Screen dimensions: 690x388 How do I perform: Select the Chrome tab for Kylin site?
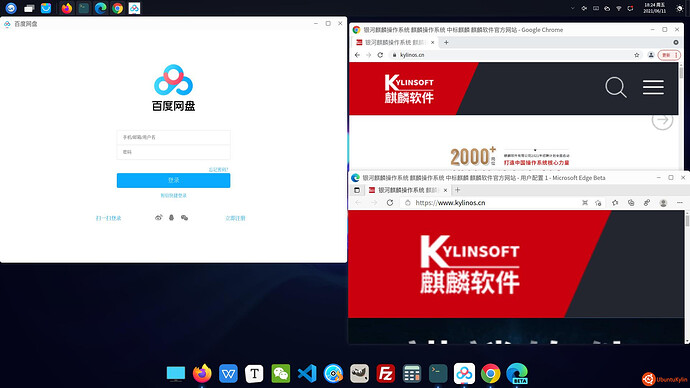click(x=395, y=43)
